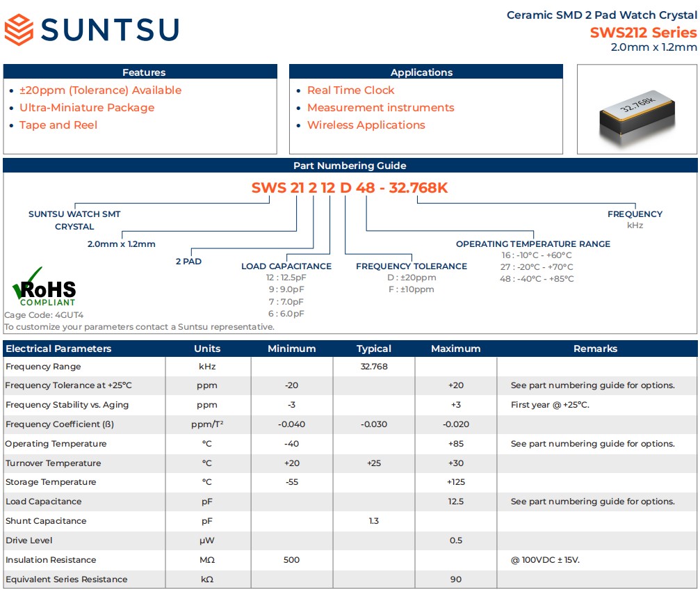Click 'Wireless Applications' item
This screenshot has width=700, height=592.
click(366, 125)
